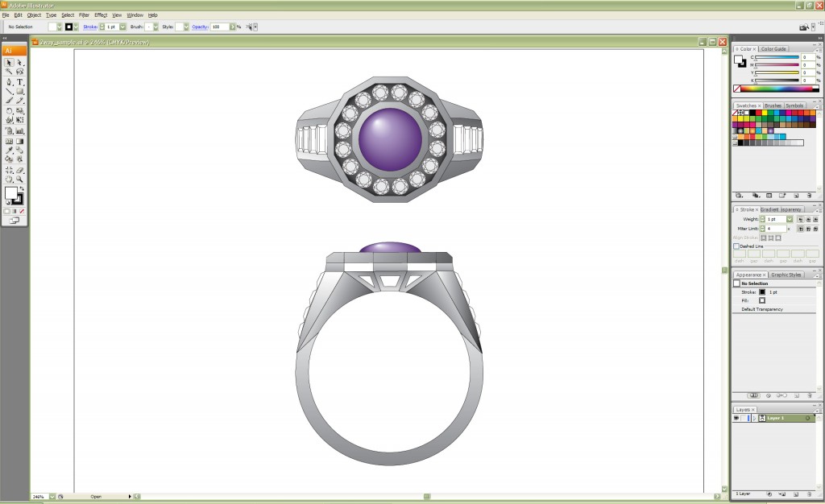This screenshot has width=825, height=504.
Task: Click the Miter Limit input field
Action: pyautogui.click(x=775, y=229)
